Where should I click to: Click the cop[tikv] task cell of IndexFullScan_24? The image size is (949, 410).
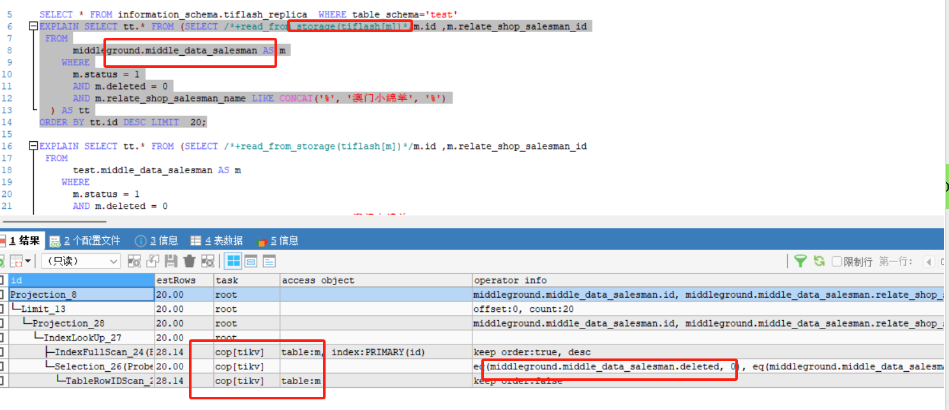click(x=247, y=352)
